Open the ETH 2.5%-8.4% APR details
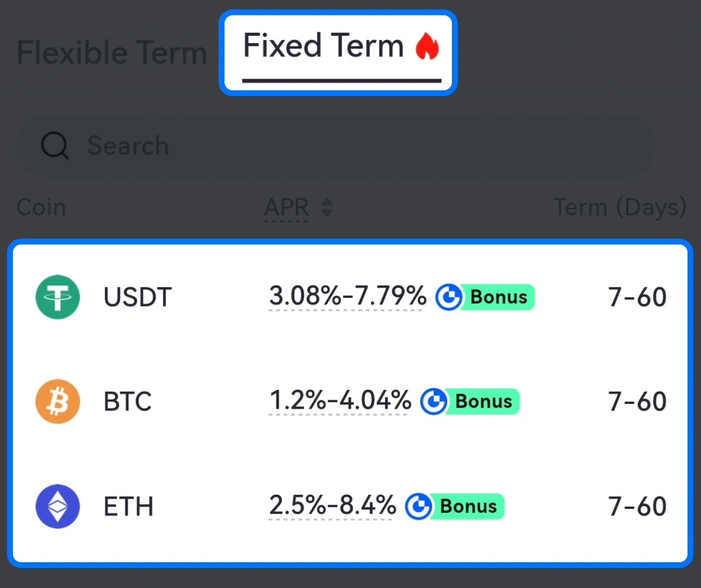 332,506
